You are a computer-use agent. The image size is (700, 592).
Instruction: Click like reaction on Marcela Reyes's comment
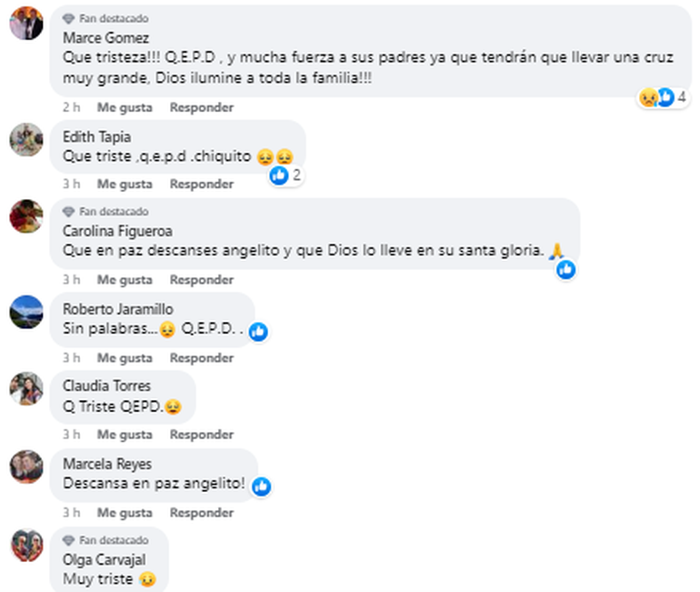(x=261, y=487)
